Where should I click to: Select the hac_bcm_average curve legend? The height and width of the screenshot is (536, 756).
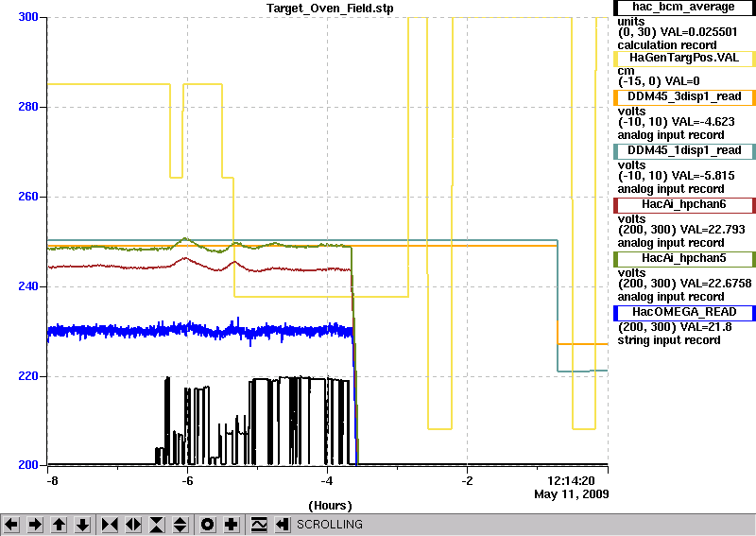pos(684,8)
